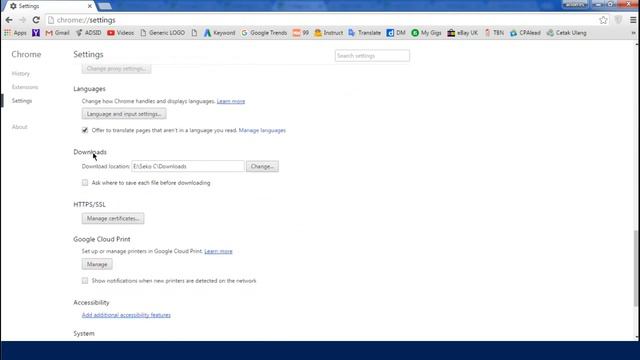Open the Videos YouTube bookmark
The height and width of the screenshot is (360, 640).
coord(120,33)
